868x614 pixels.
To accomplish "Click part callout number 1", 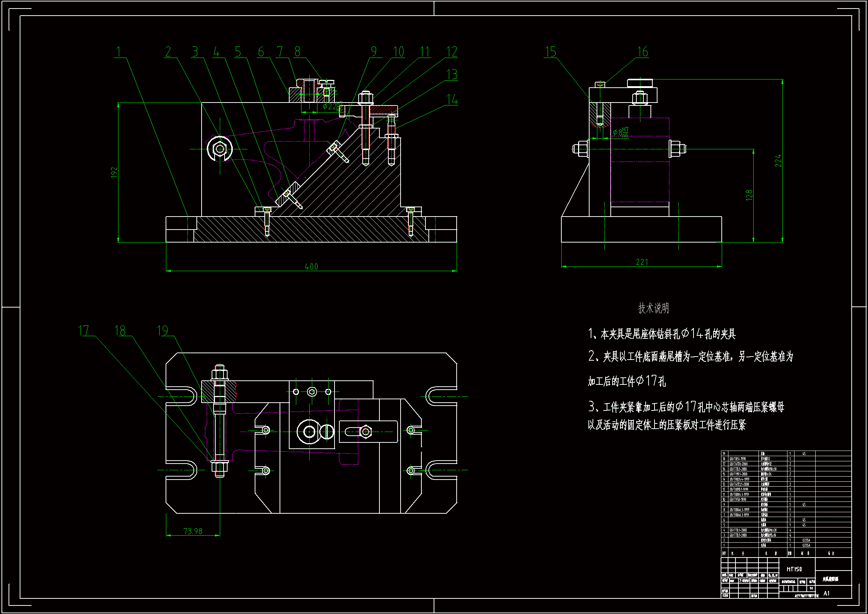I will pos(118,52).
